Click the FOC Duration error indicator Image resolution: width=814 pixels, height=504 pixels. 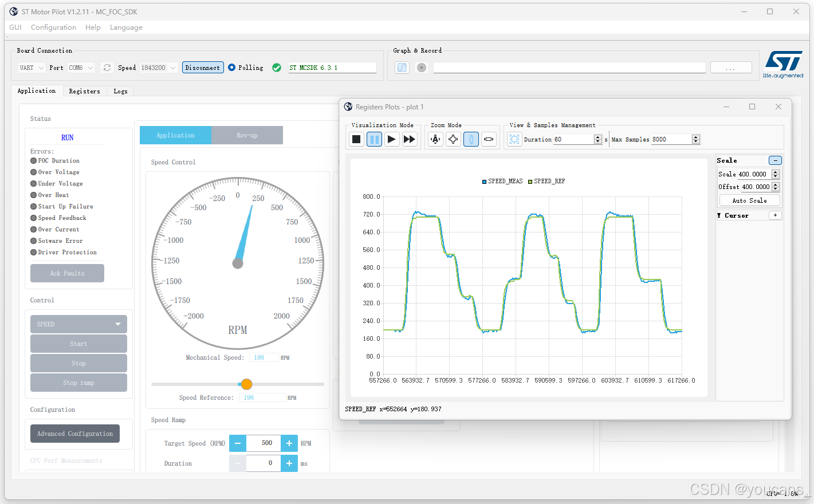(x=33, y=161)
